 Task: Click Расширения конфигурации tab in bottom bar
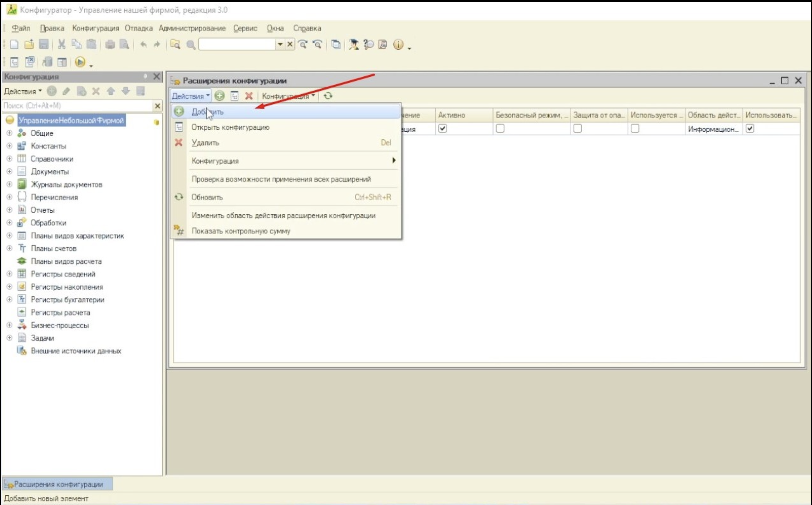[x=58, y=484]
